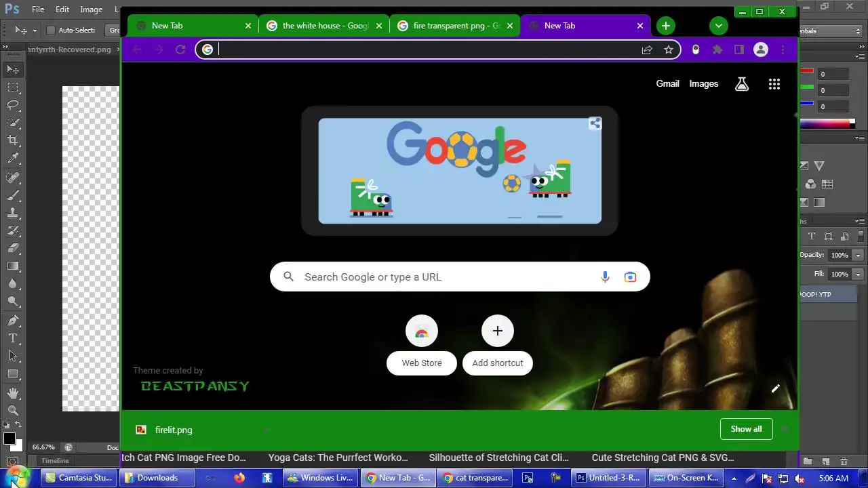Select the History Brush tool
868x488 pixels.
click(13, 230)
